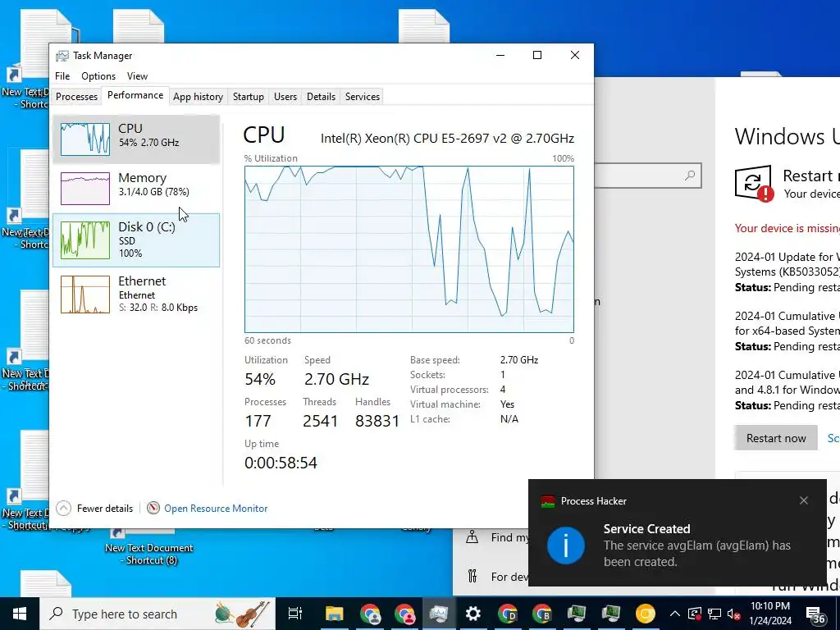Screen dimensions: 840x630
Task: Click the Task Manager title bar icon
Action: coord(62,56)
